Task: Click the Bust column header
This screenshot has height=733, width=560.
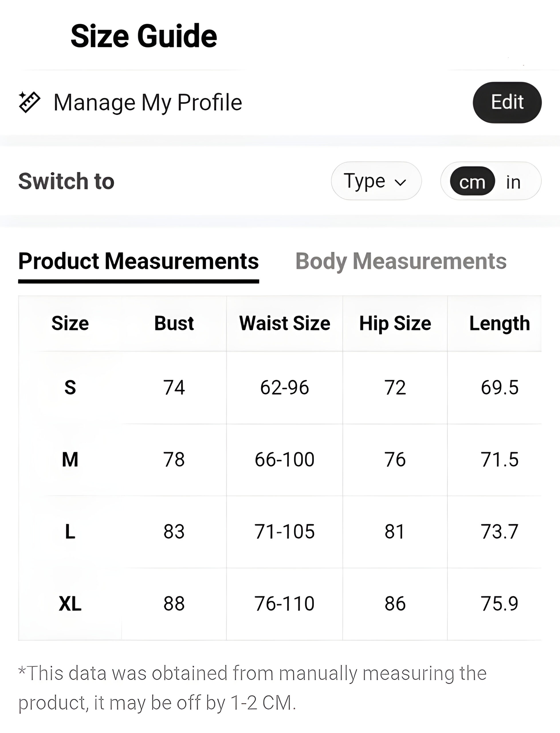Action: (x=174, y=323)
